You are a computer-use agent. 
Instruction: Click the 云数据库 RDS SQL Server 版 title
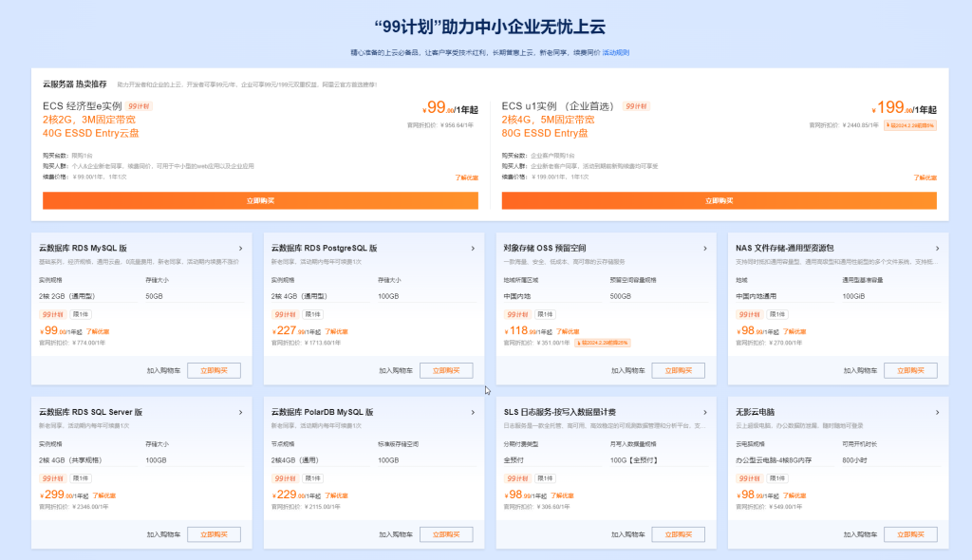point(90,412)
